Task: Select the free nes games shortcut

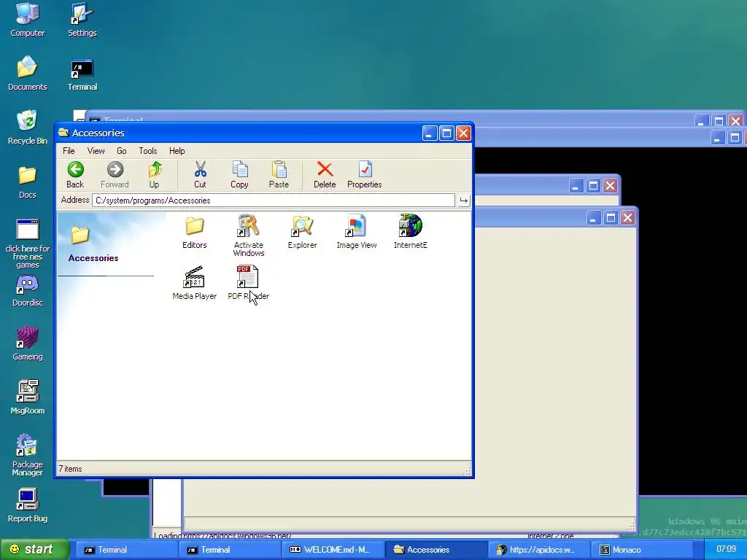Action: point(28,244)
